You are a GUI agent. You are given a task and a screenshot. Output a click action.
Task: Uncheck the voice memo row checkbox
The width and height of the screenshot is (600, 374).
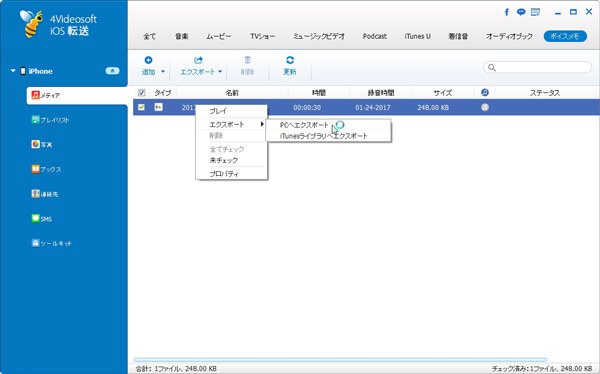(142, 108)
